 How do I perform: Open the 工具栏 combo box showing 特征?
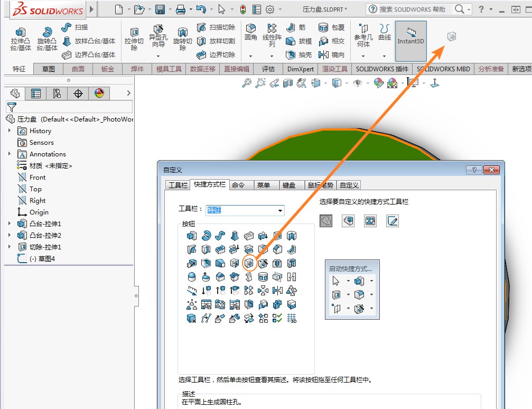(x=245, y=210)
